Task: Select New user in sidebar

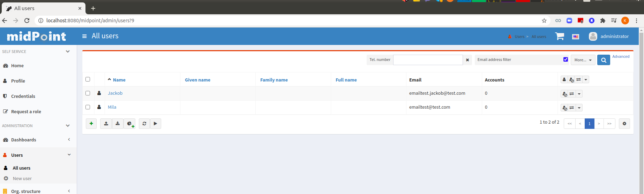Action: (22, 179)
